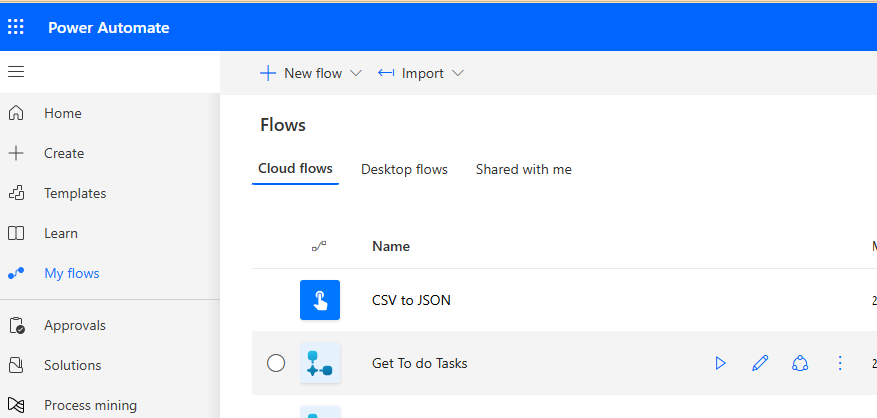Click the Power Automate title link
This screenshot has width=877, height=418.
(109, 27)
